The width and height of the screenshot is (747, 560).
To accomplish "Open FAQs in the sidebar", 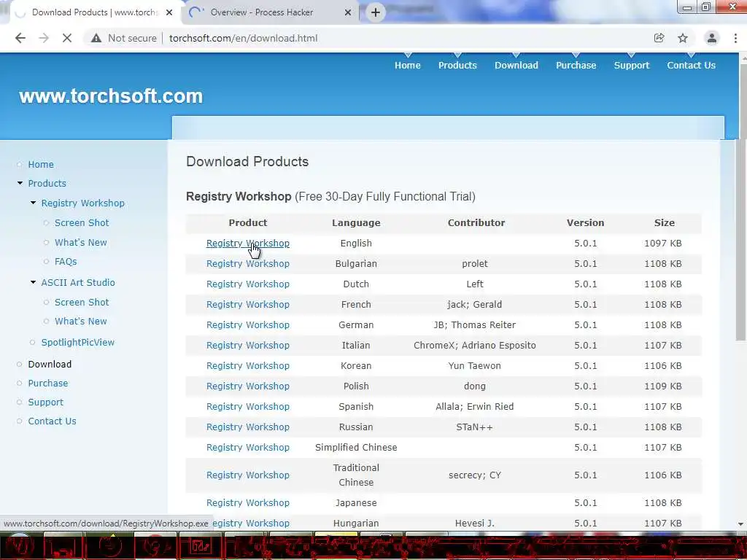I will point(66,262).
